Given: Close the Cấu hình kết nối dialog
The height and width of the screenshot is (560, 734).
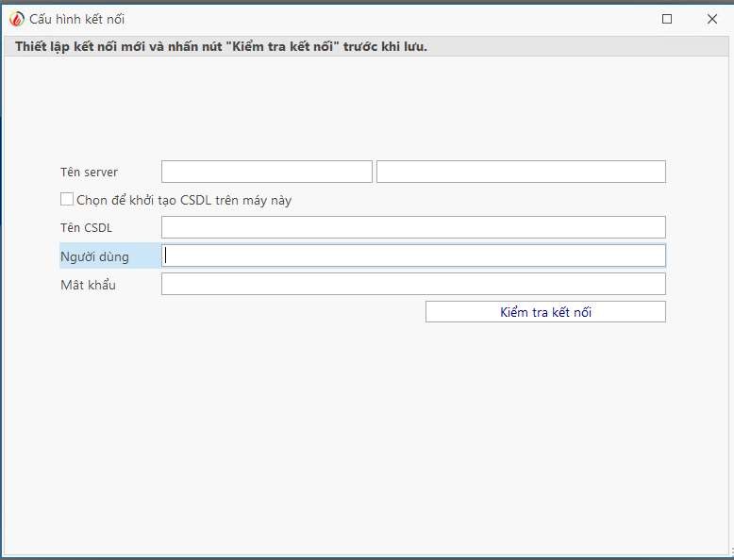Looking at the screenshot, I should (711, 19).
